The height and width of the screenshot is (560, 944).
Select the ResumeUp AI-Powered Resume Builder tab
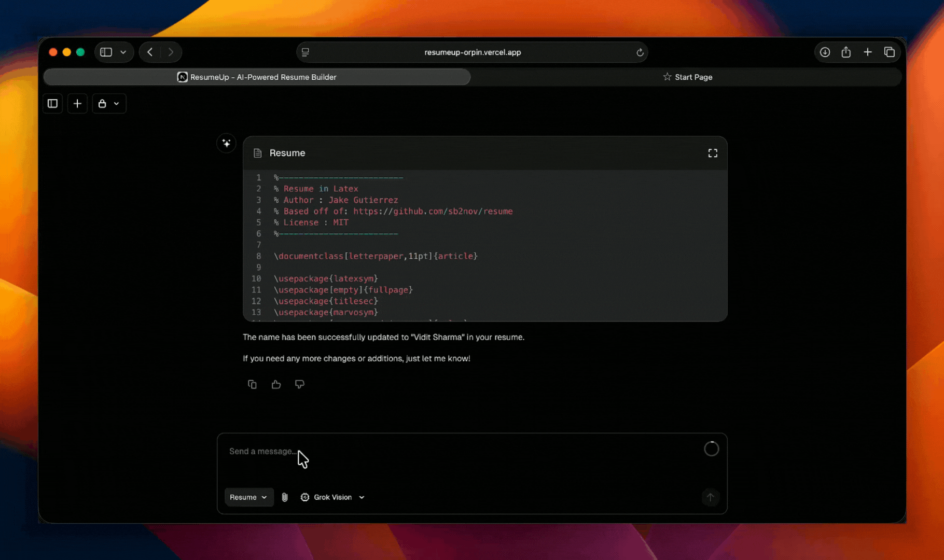(257, 77)
